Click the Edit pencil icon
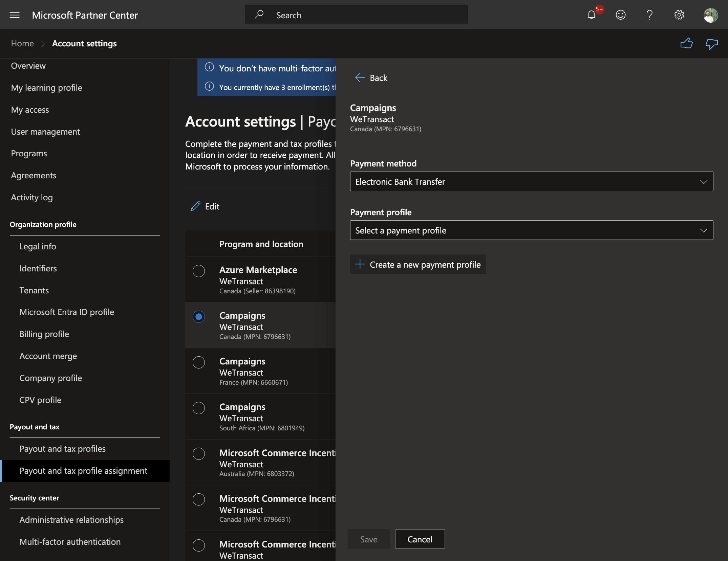The image size is (728, 561). [195, 206]
